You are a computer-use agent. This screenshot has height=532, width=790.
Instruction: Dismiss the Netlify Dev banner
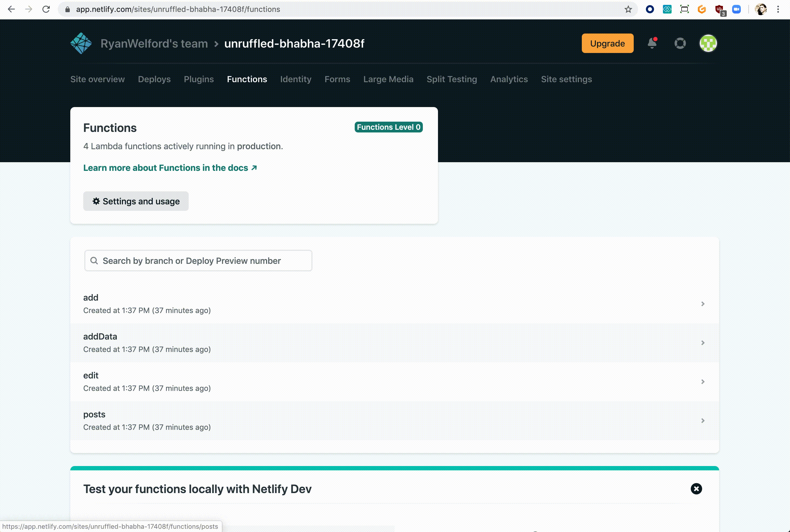[696, 488]
